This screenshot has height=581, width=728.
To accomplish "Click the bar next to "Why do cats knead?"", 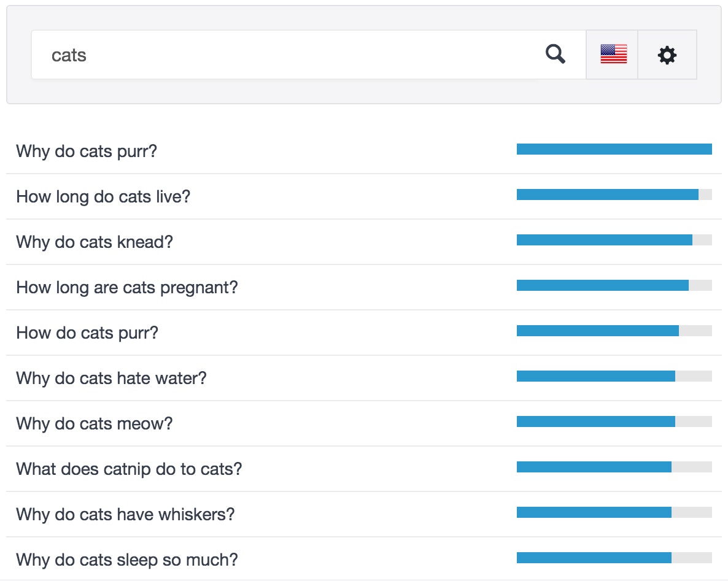I will pyautogui.click(x=614, y=240).
